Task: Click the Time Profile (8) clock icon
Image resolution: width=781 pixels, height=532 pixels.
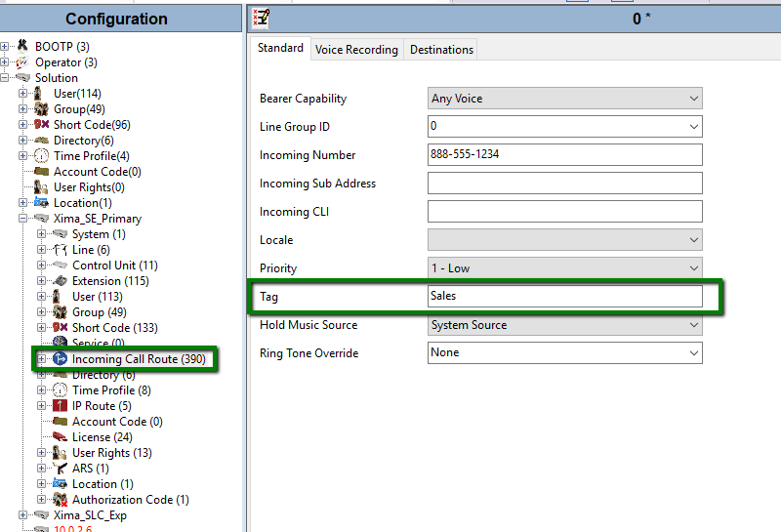Action: pos(60,390)
